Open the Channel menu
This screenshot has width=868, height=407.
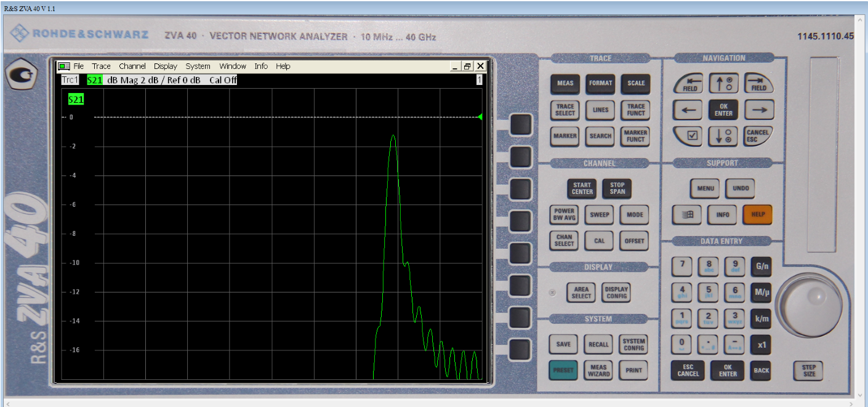(132, 66)
